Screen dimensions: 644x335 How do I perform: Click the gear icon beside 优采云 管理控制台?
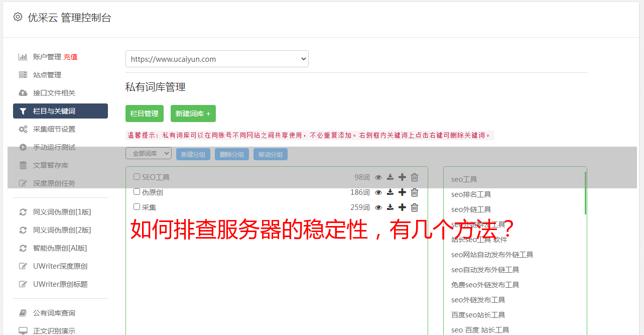coord(18,17)
